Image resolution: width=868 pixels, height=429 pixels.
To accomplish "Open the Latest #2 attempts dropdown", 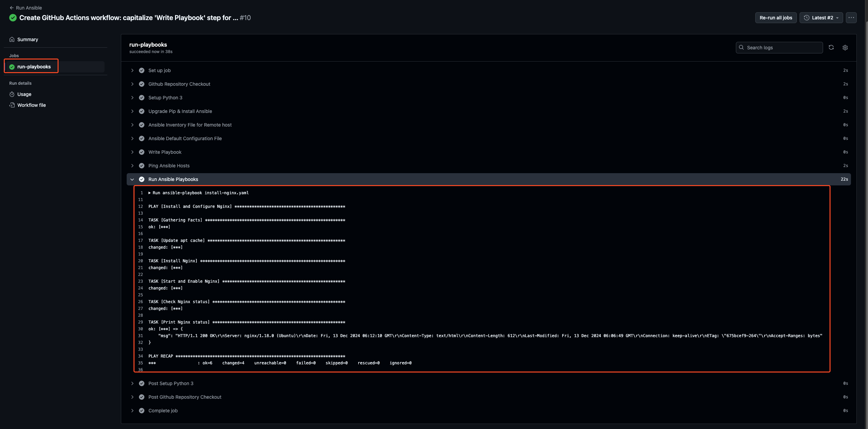I will coord(821,18).
